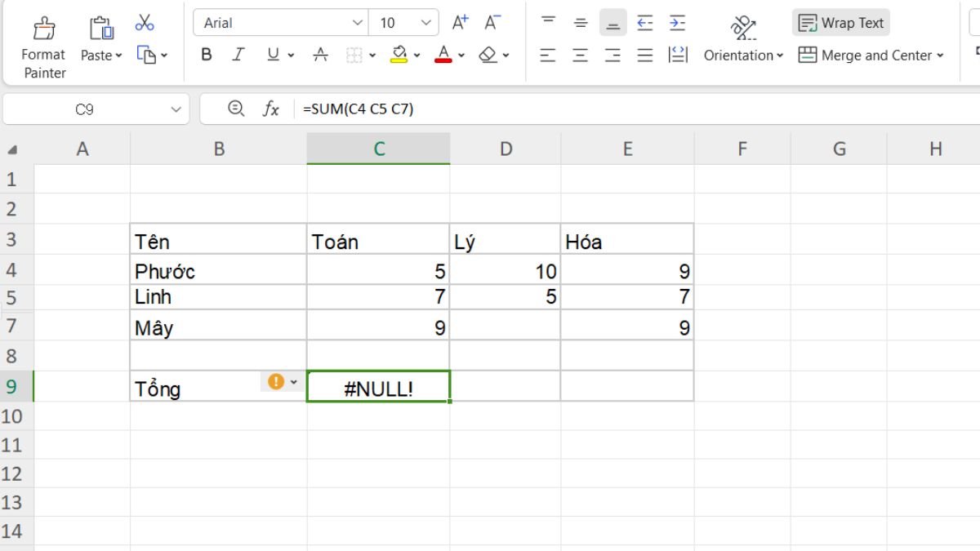
Task: Click the orange error warning icon
Action: [276, 381]
